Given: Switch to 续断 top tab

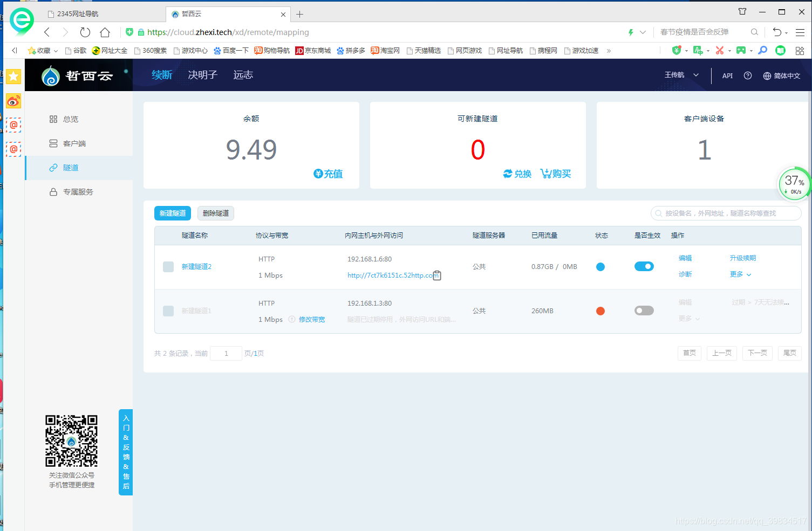Looking at the screenshot, I should [x=162, y=75].
